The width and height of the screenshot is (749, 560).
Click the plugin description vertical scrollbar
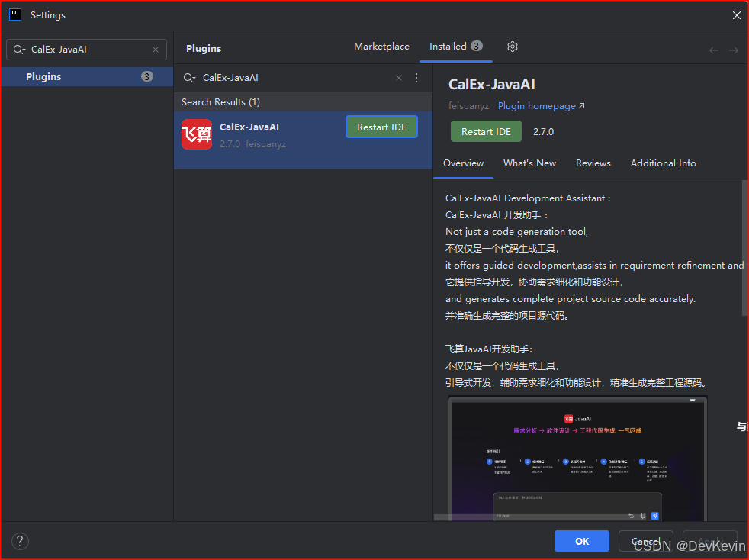(744, 247)
